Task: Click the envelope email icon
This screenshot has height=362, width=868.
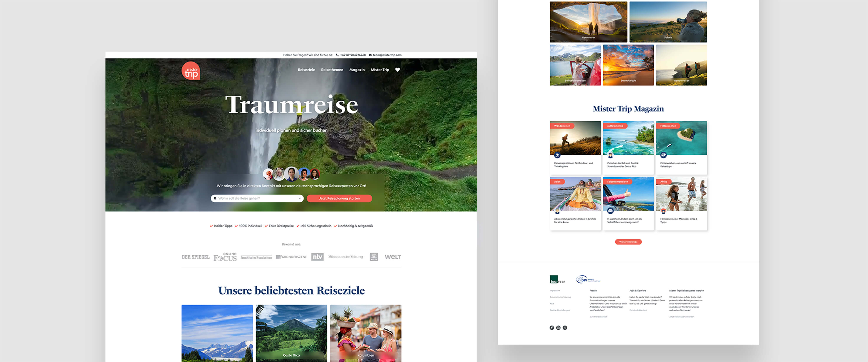Action: point(370,55)
